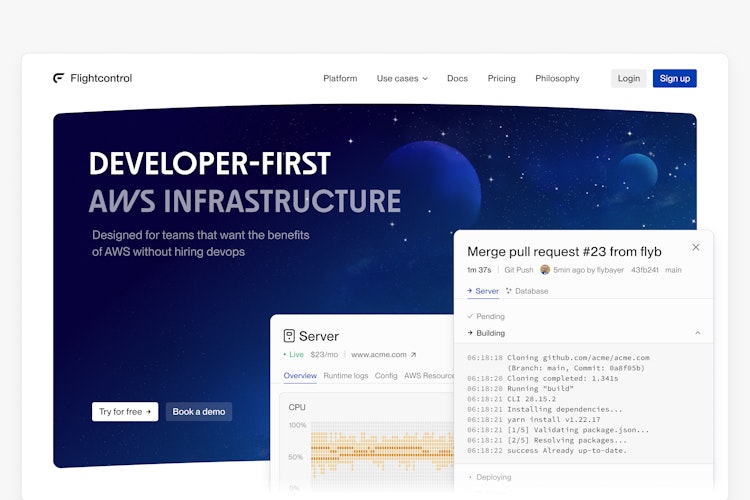Expand the Use cases dropdown

click(x=402, y=78)
